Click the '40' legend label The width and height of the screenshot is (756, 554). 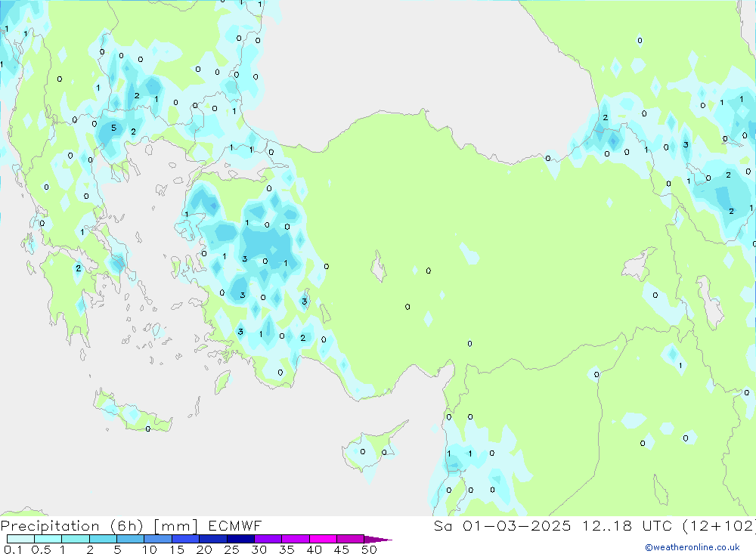tap(314, 549)
